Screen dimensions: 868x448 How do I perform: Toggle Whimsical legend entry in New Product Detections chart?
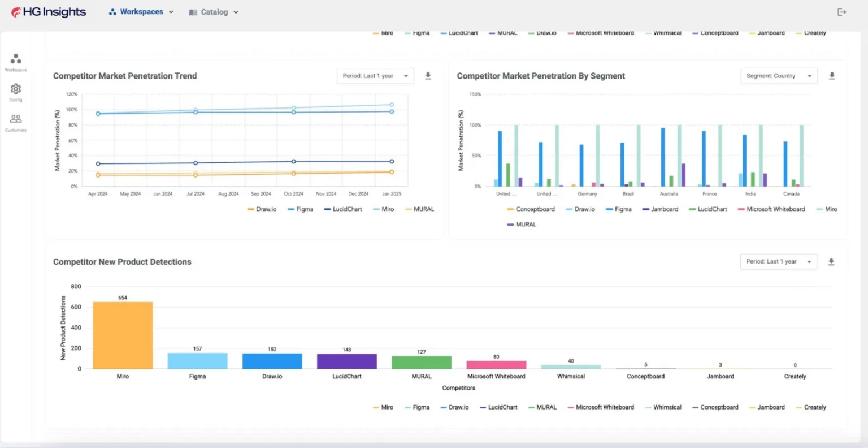[x=663, y=407]
